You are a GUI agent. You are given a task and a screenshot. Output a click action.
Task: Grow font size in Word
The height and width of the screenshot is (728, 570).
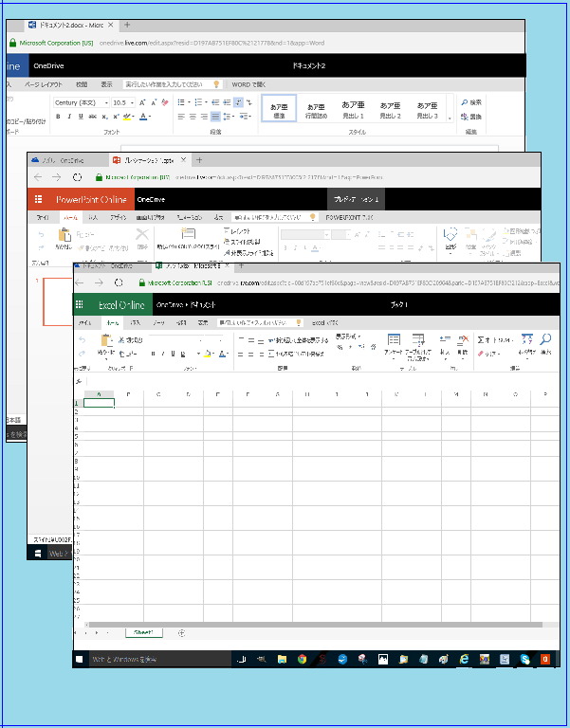click(142, 102)
